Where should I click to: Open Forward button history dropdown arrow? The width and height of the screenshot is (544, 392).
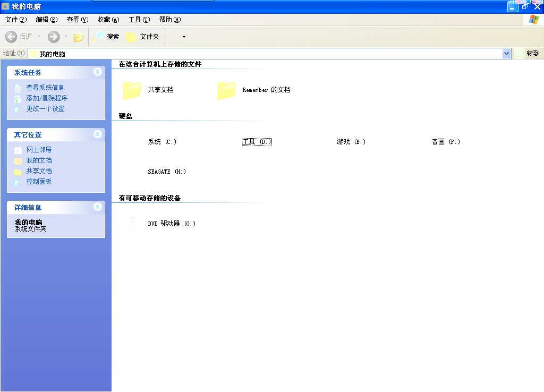66,37
